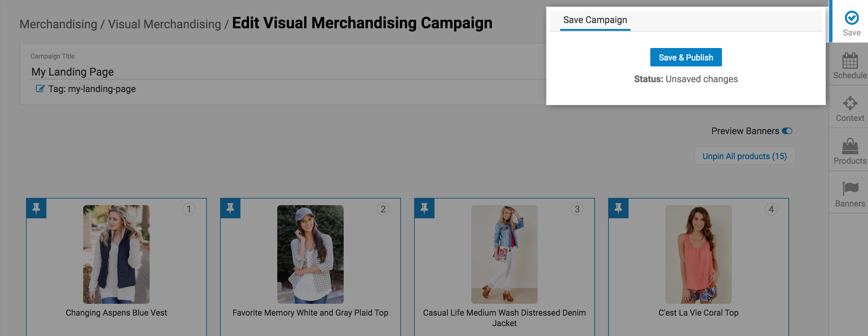Image resolution: width=868 pixels, height=336 pixels.
Task: Unpin the Changing Aspens Blue Vest product
Action: click(x=37, y=208)
